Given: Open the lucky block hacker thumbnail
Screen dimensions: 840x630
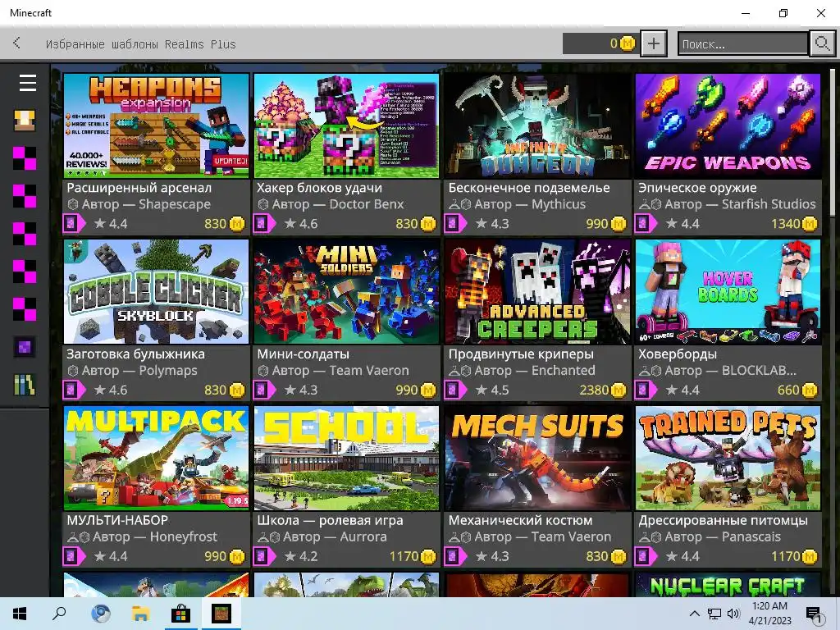Looking at the screenshot, I should pyautogui.click(x=347, y=126).
